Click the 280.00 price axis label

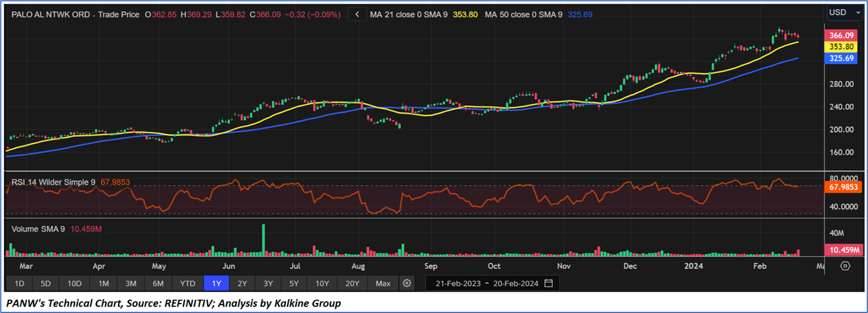(x=842, y=84)
